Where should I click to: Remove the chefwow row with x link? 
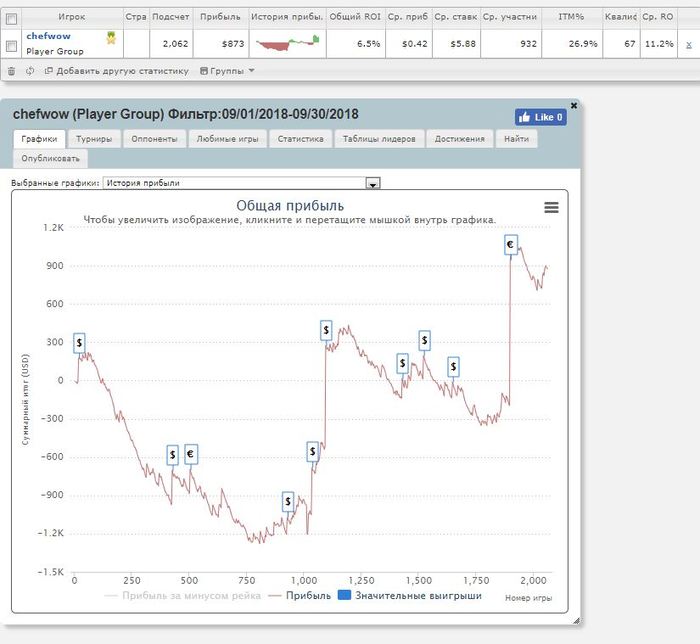(x=689, y=44)
